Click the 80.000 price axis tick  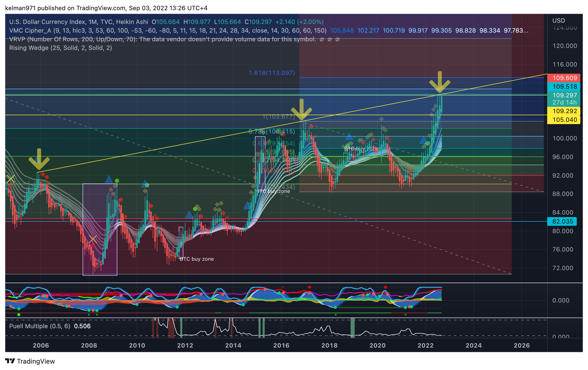(x=563, y=231)
